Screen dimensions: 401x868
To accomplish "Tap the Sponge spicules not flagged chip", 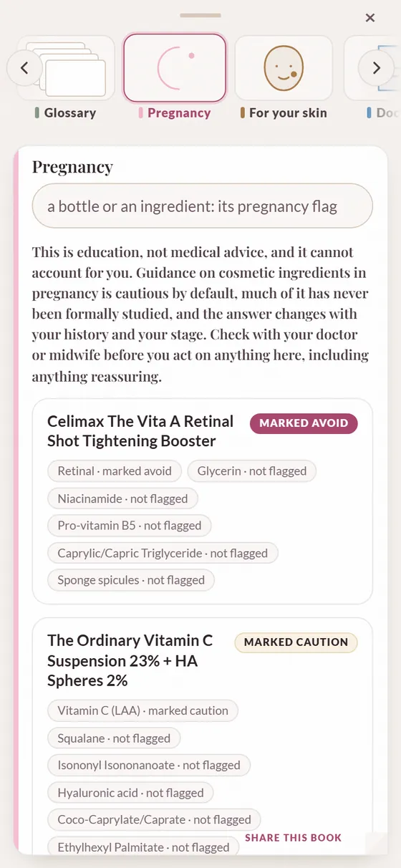I will (131, 580).
